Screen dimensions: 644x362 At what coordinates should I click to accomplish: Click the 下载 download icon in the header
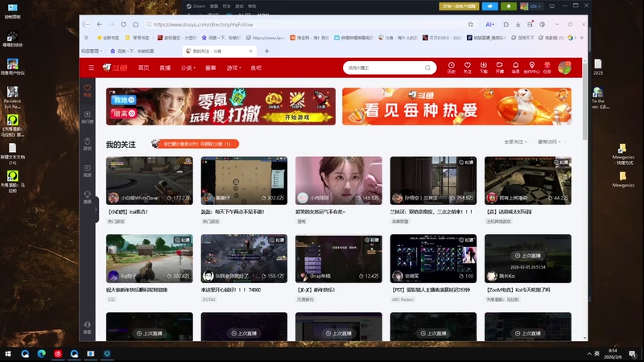(484, 68)
